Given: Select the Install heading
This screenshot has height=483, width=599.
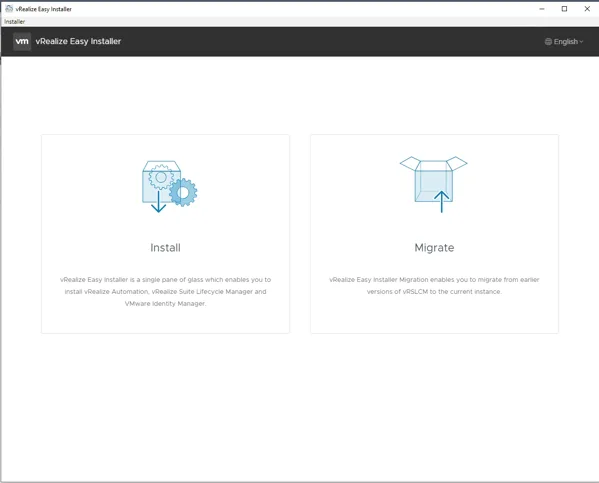Looking at the screenshot, I should point(165,248).
